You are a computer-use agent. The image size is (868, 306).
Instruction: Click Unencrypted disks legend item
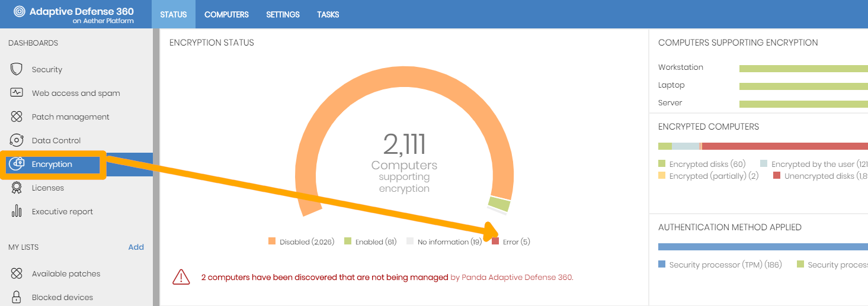(821, 176)
